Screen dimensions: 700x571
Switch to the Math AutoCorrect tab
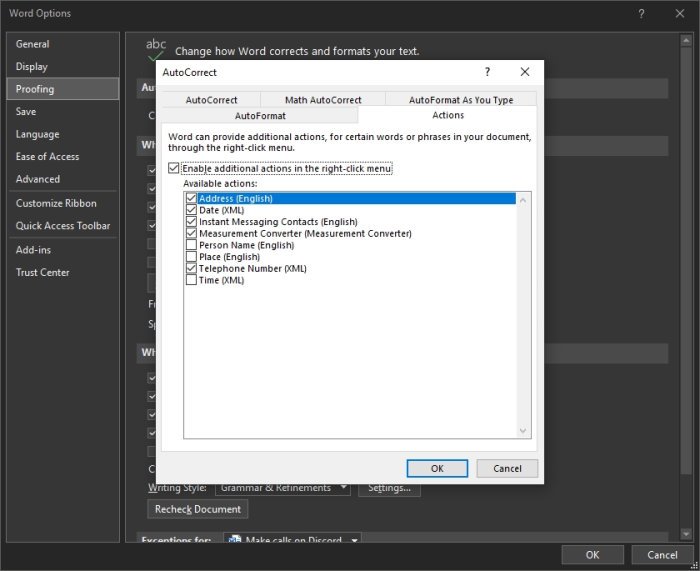click(x=323, y=100)
